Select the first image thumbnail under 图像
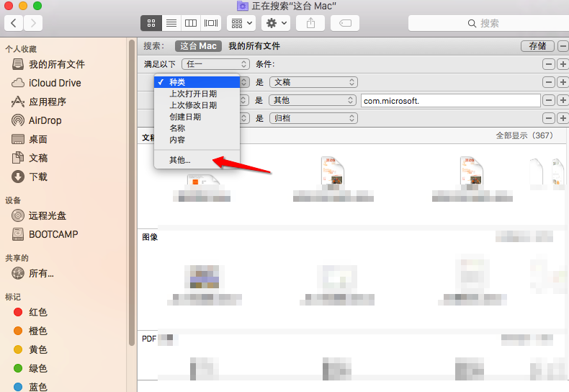The height and width of the screenshot is (392, 569). coord(205,277)
